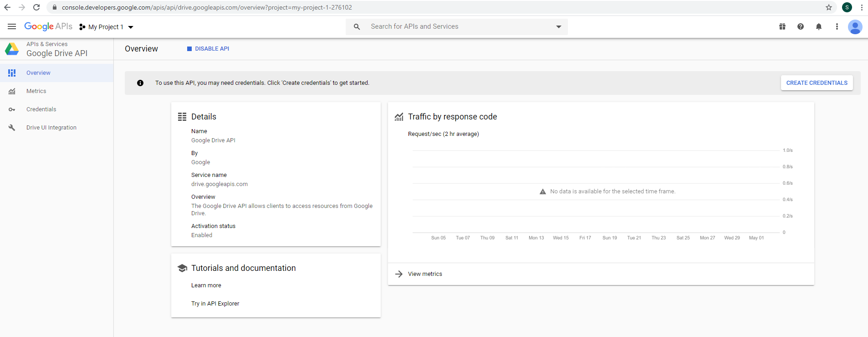Open the notifications bell
Image resolution: width=868 pixels, height=337 pixels.
coord(819,26)
